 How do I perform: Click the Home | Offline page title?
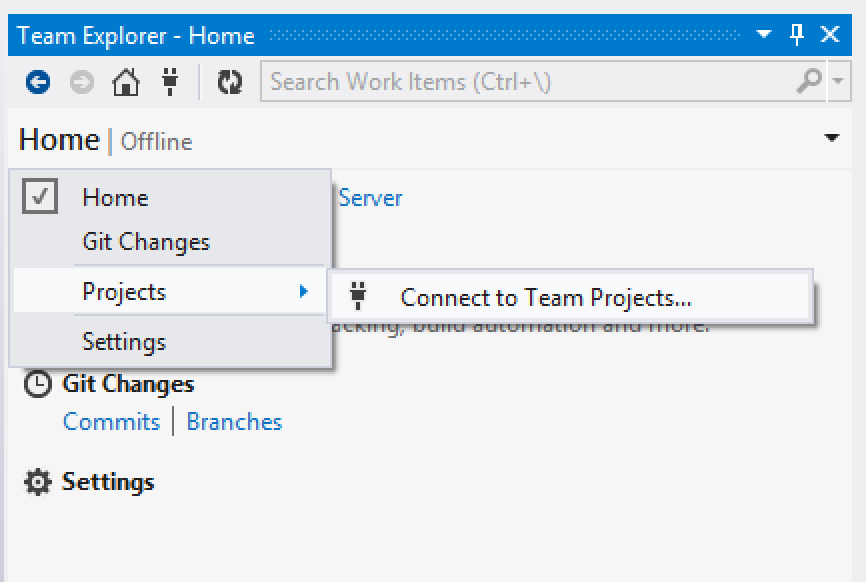click(x=105, y=140)
